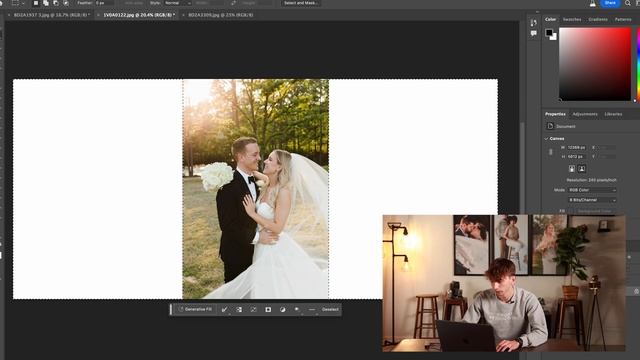Open the History panel icon in collapsed dock
Image resolution: width=640 pixels, height=360 pixels.
[533, 23]
